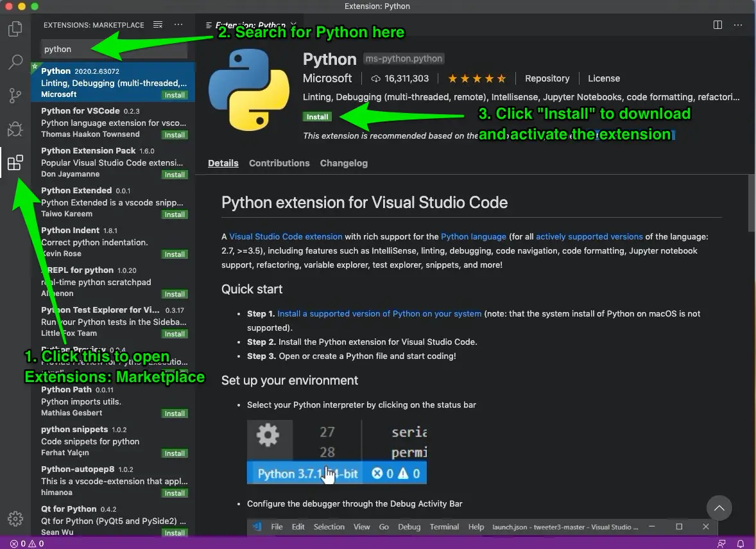Screen dimensions: 756x549
Task: Open the Explorer view in the Activity Bar
Action: tap(15, 28)
